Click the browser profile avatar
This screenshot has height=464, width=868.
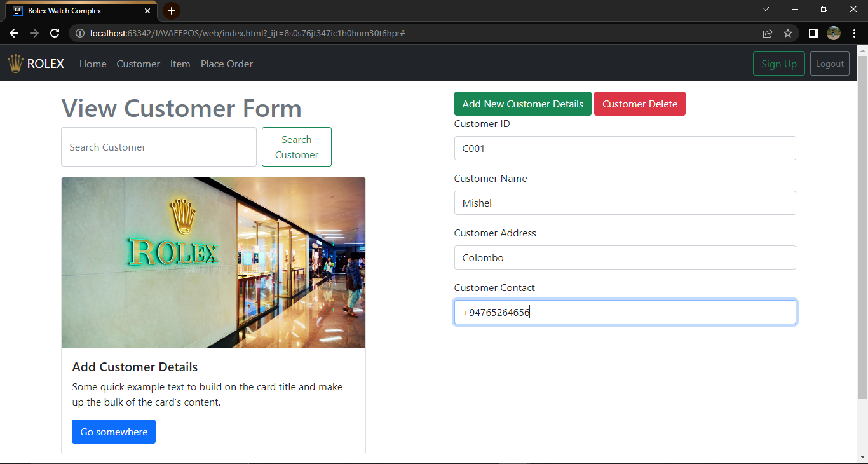click(x=833, y=33)
